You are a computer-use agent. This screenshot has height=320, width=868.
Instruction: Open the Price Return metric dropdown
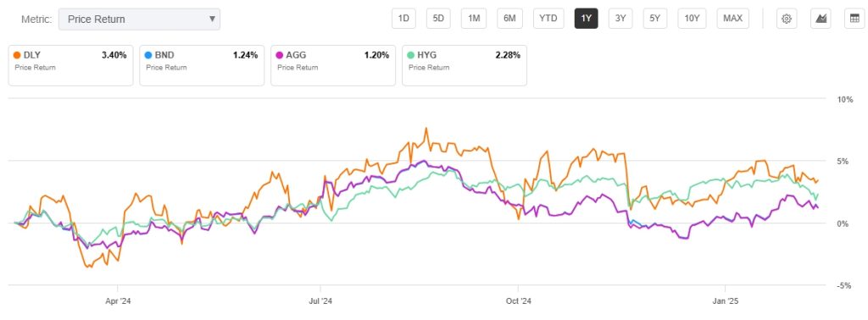coord(140,19)
